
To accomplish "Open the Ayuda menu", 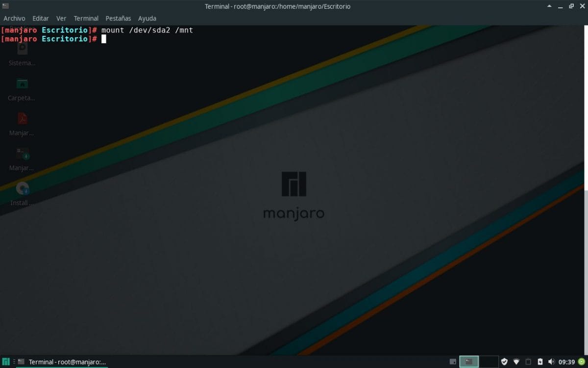I will pyautogui.click(x=147, y=18).
